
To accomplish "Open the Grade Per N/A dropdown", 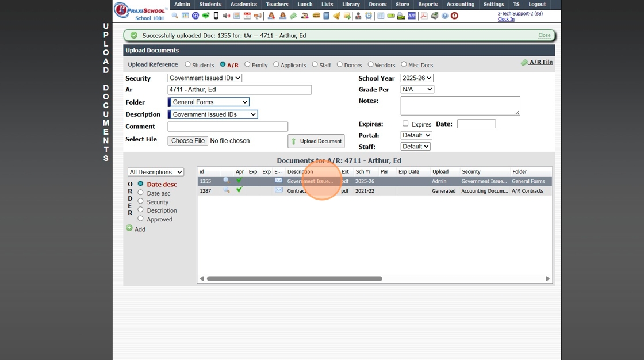I will pyautogui.click(x=417, y=89).
